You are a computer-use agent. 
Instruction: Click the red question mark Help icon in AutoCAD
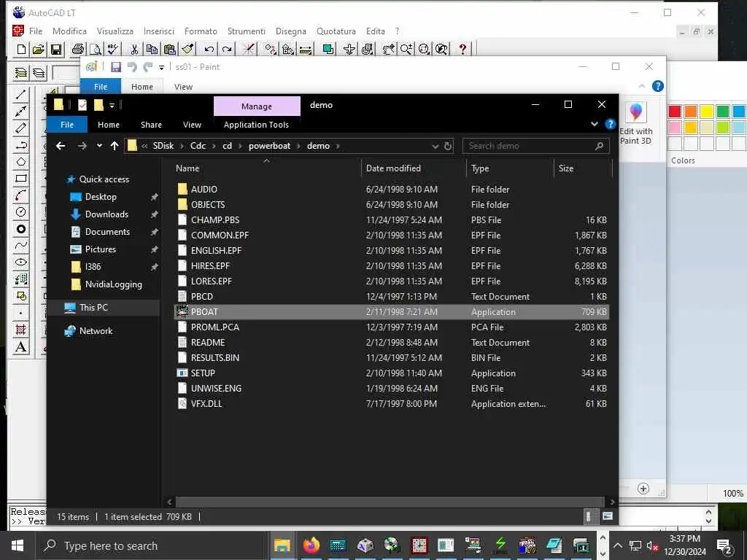462,49
